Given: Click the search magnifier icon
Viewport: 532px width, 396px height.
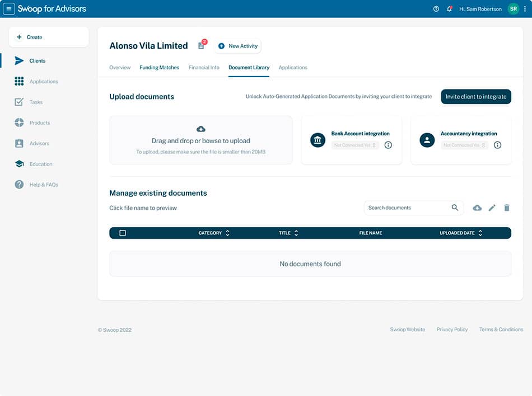Looking at the screenshot, I should pyautogui.click(x=455, y=208).
